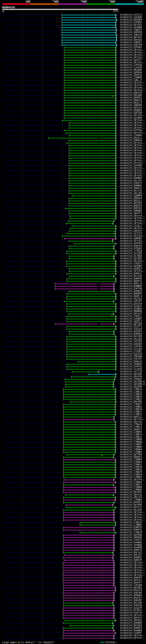
Task: Select hit label UniRef100_C6T726
Action: tap(131, 371)
